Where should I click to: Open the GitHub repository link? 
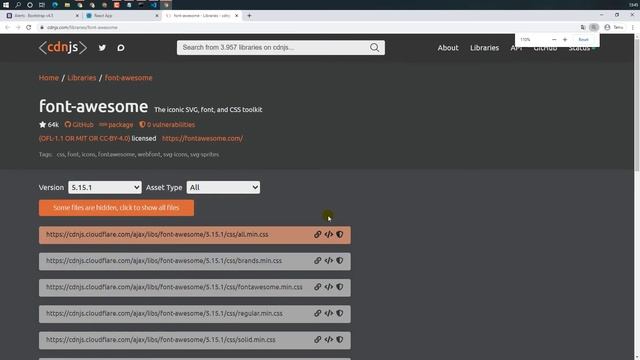coord(79,124)
